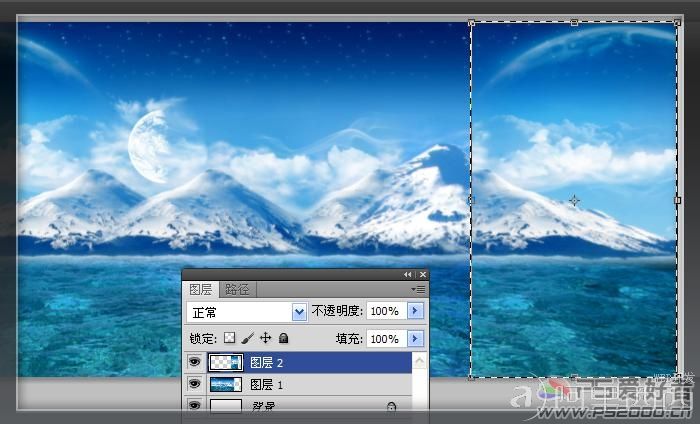Expand the 填充 fill slider arrow
This screenshot has height=424, width=700.
coord(415,339)
